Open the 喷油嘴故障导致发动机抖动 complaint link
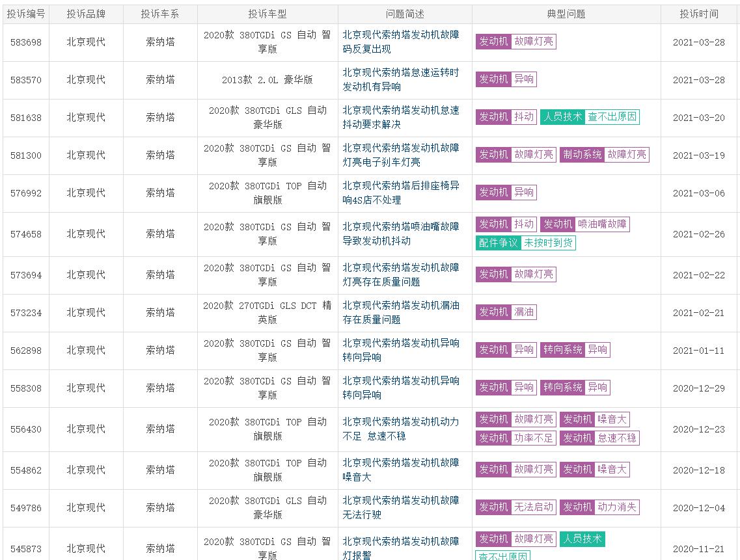 point(401,233)
